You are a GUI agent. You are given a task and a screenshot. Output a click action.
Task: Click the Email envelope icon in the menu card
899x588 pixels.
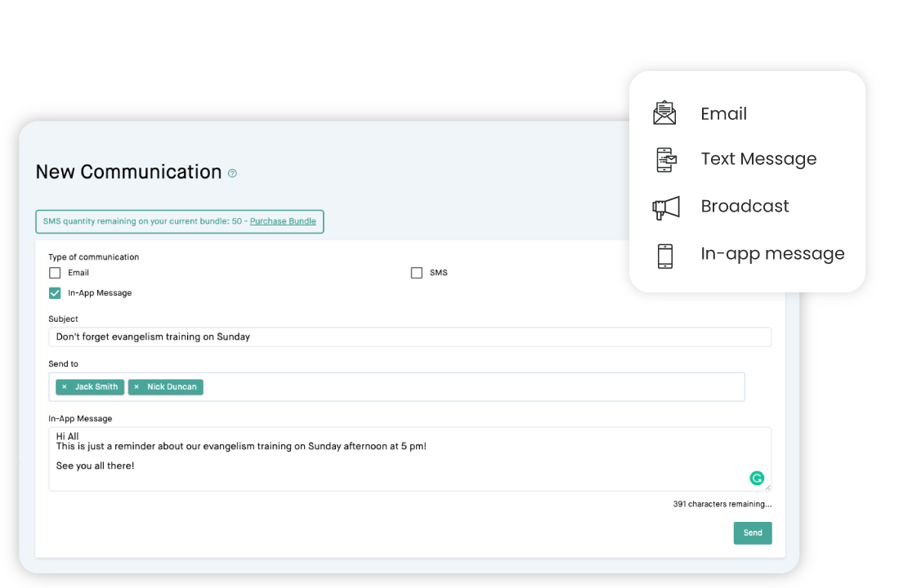click(x=664, y=113)
